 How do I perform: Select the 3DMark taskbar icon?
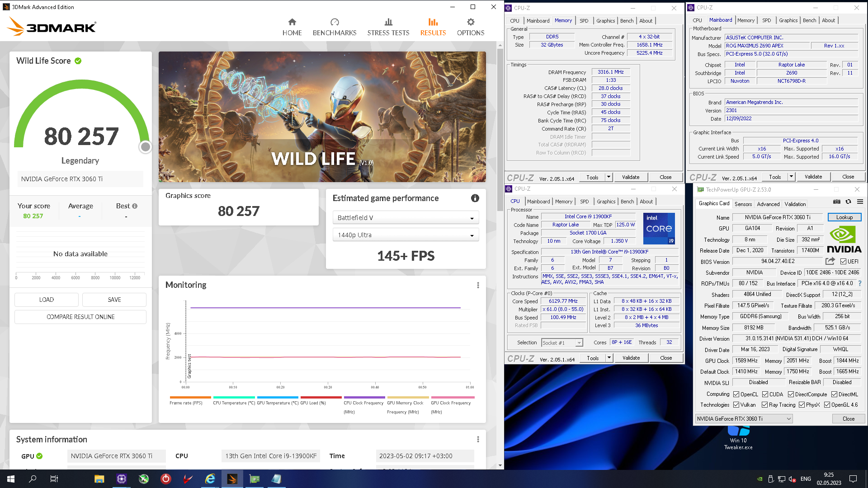(232, 479)
